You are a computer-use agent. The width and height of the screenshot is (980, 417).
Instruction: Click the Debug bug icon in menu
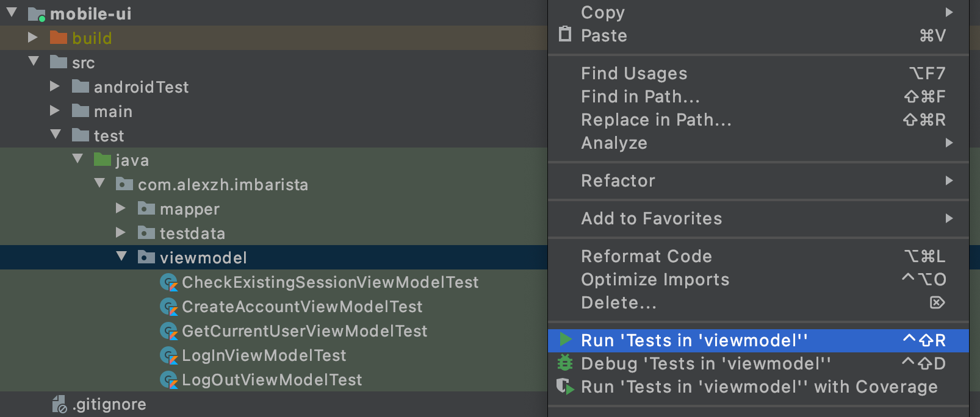tap(566, 363)
